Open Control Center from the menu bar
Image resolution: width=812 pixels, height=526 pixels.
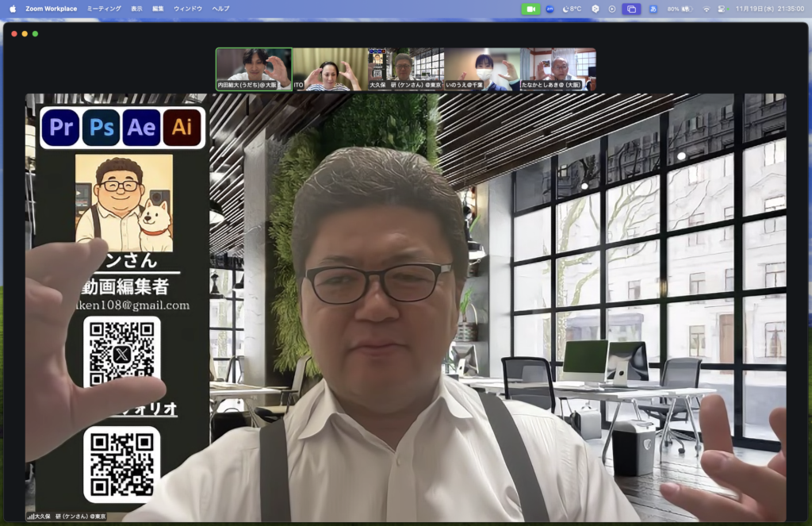pos(721,9)
